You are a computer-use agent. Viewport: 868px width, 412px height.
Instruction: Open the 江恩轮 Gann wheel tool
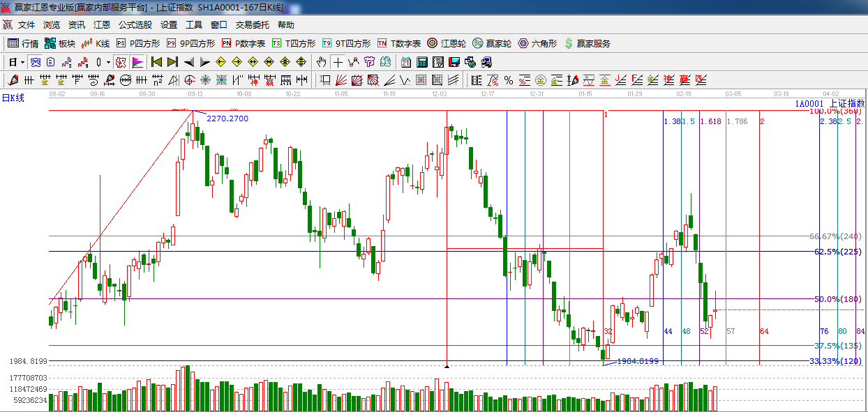tap(447, 43)
